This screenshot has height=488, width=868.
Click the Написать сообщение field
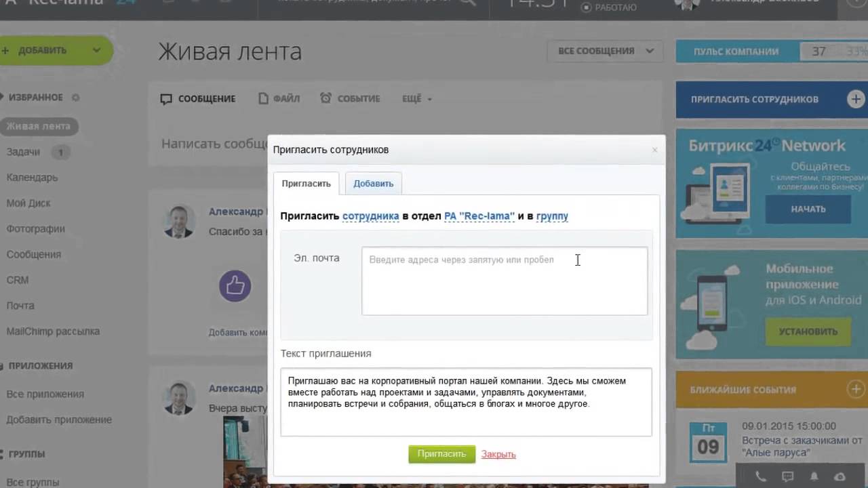click(x=214, y=144)
